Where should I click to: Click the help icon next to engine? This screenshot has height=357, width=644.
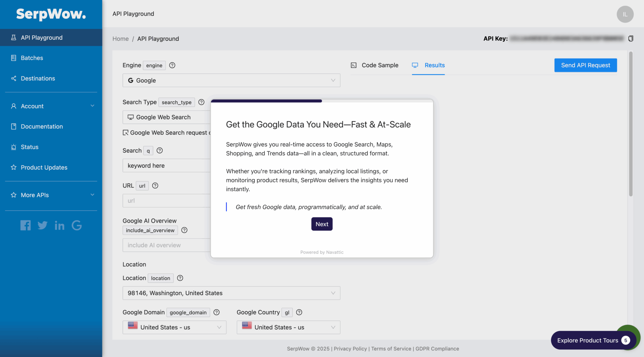[172, 65]
